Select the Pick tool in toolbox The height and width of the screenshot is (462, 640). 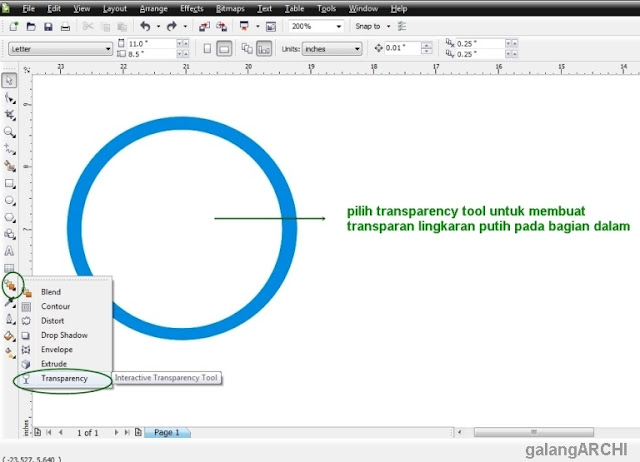point(10,80)
